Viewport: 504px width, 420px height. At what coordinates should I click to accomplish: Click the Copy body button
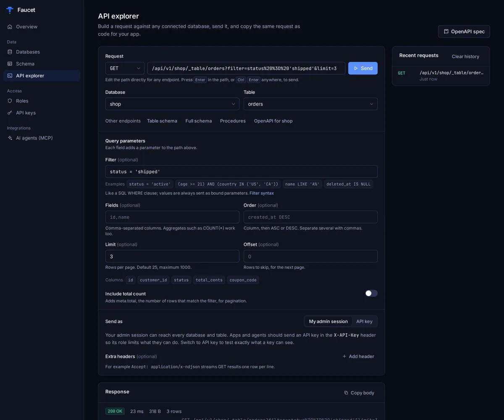[359, 393]
